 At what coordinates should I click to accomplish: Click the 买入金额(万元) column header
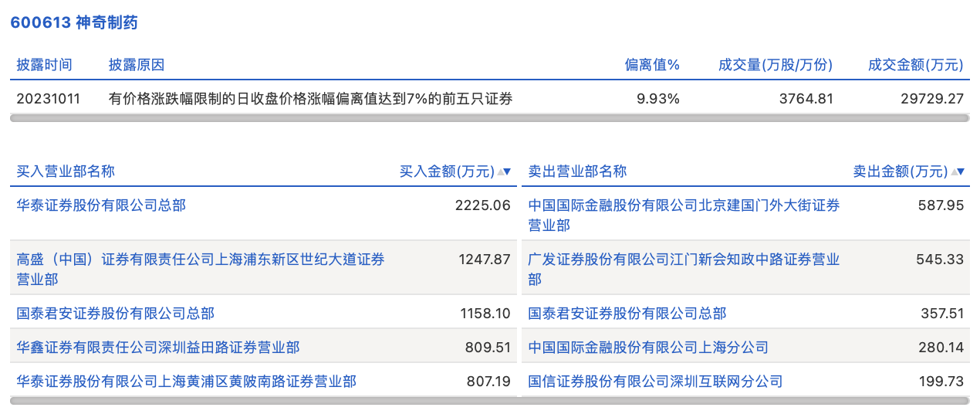pyautogui.click(x=447, y=171)
